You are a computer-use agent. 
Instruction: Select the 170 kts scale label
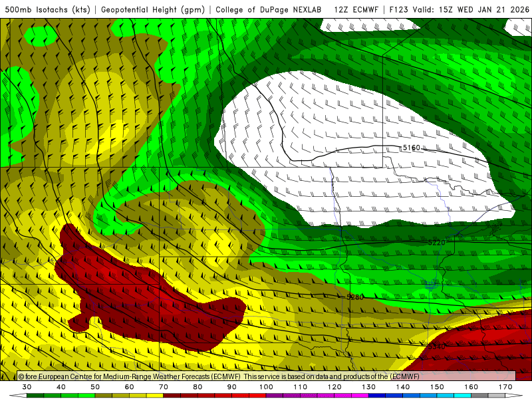click(505, 387)
